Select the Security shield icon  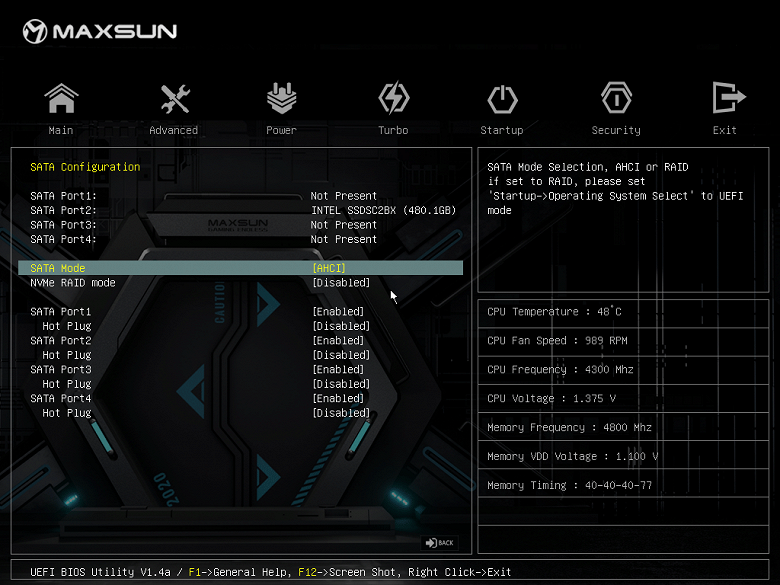[616, 98]
